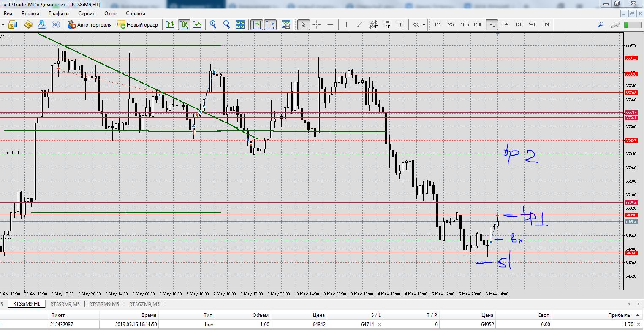
Task: Select the Fibonacci retracement tool
Action: point(386,24)
